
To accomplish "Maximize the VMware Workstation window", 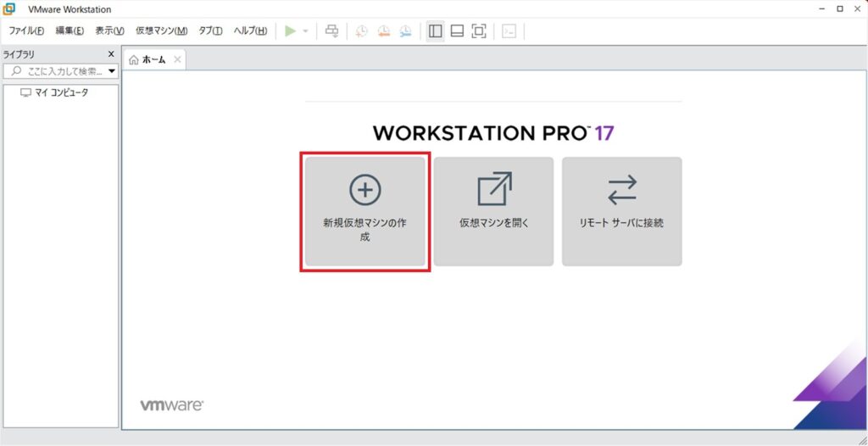I will pyautogui.click(x=840, y=8).
